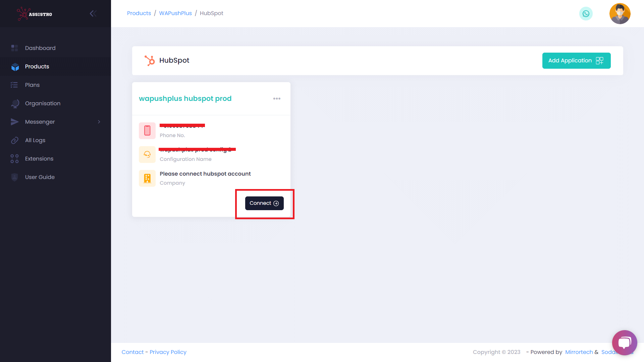644x362 pixels.
Task: Go to Plans in sidebar
Action: point(32,85)
